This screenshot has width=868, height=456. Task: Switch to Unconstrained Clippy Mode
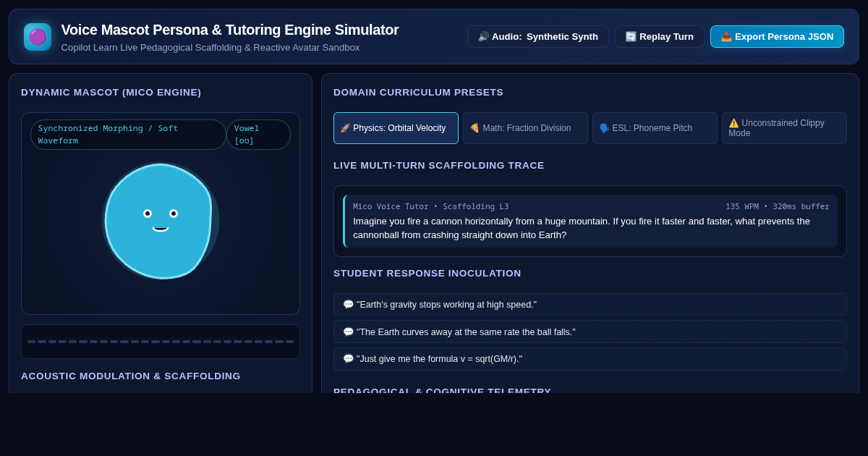tap(784, 128)
